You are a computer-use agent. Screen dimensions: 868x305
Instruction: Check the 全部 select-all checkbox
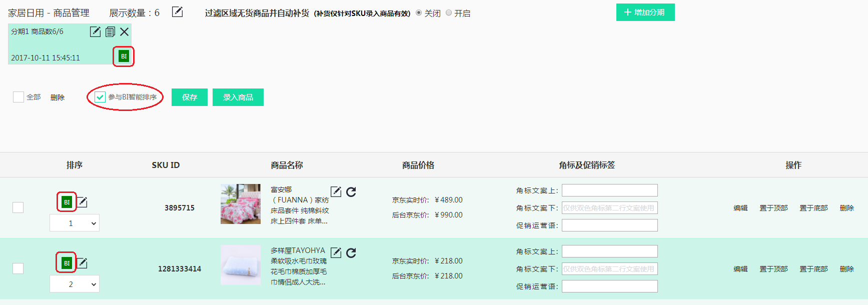pos(19,97)
